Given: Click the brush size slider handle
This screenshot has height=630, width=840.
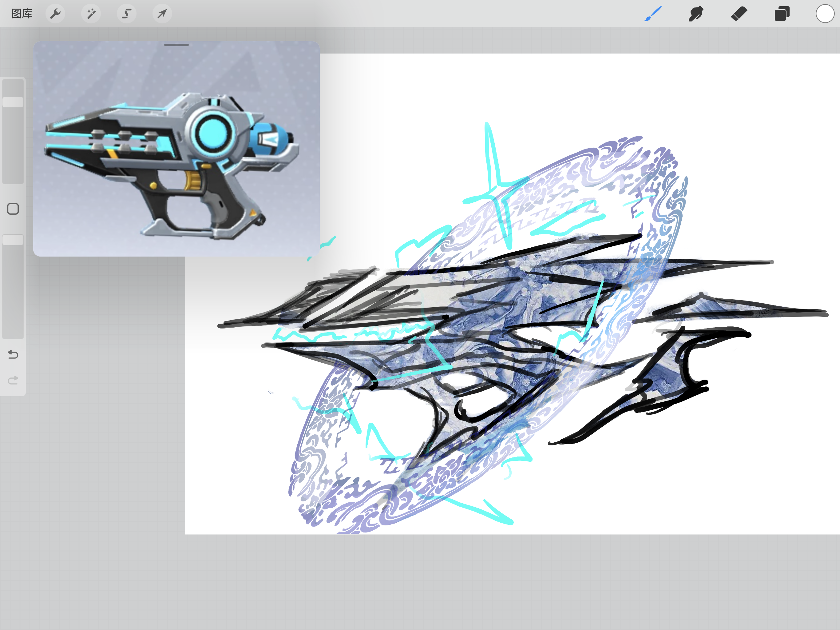Looking at the screenshot, I should coord(13,102).
